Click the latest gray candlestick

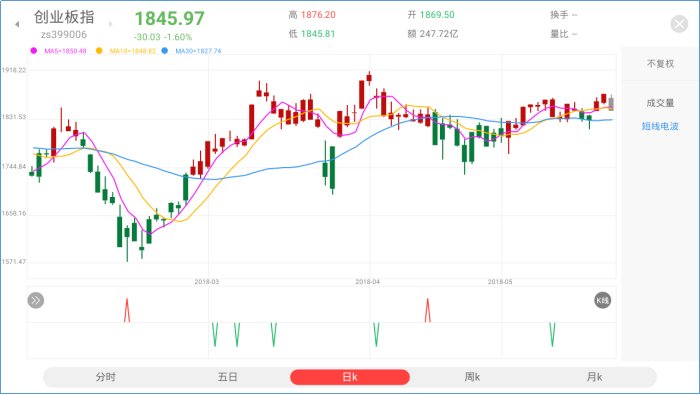click(x=611, y=103)
